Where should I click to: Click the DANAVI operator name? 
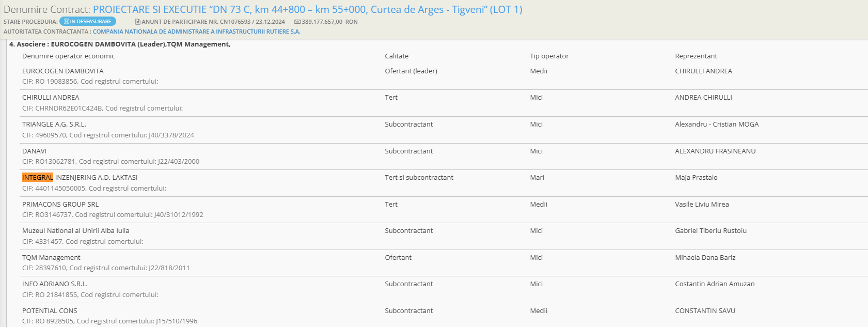coord(35,151)
